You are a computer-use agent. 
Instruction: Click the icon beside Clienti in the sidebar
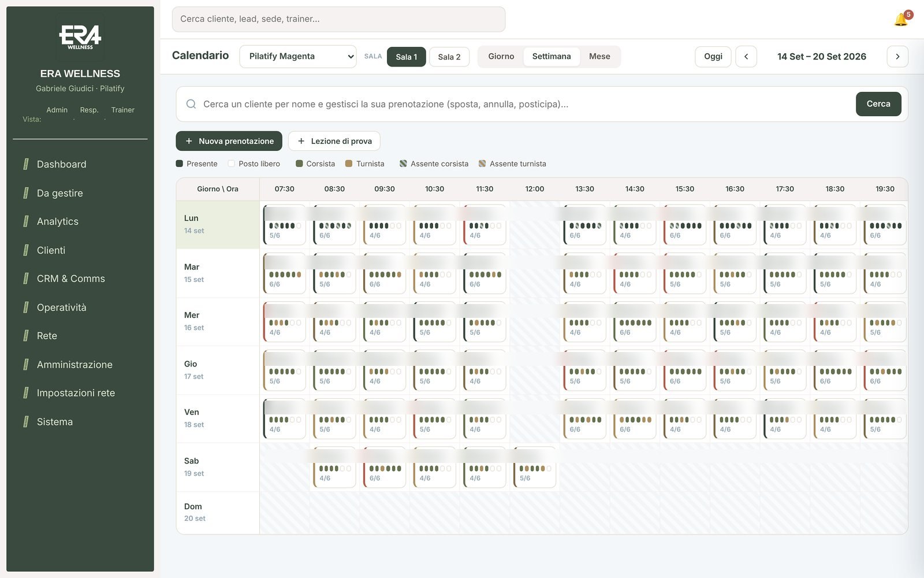[x=26, y=250]
